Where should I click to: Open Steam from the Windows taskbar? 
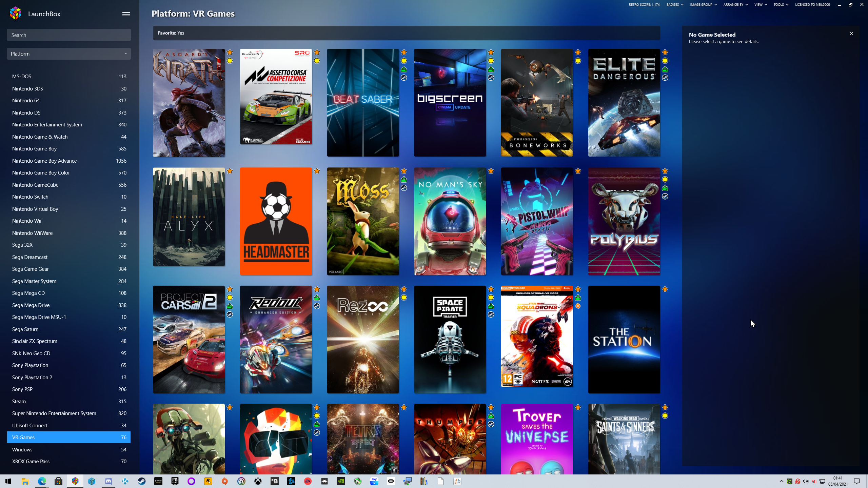click(x=141, y=481)
